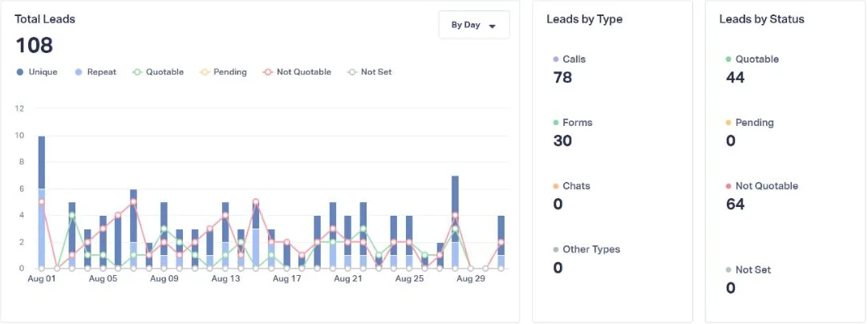Click the Not Set label in Leads by Status
This screenshot has width=868, height=324.
tap(753, 269)
